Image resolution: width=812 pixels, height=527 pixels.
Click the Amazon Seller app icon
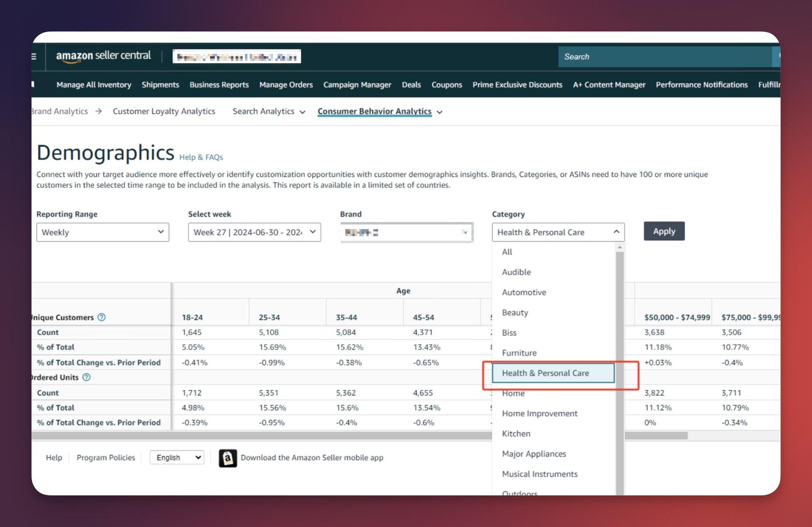pyautogui.click(x=228, y=458)
